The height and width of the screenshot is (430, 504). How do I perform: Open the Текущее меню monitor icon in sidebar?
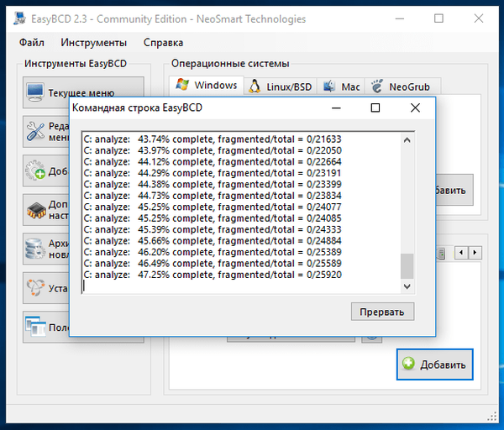coord(35,92)
